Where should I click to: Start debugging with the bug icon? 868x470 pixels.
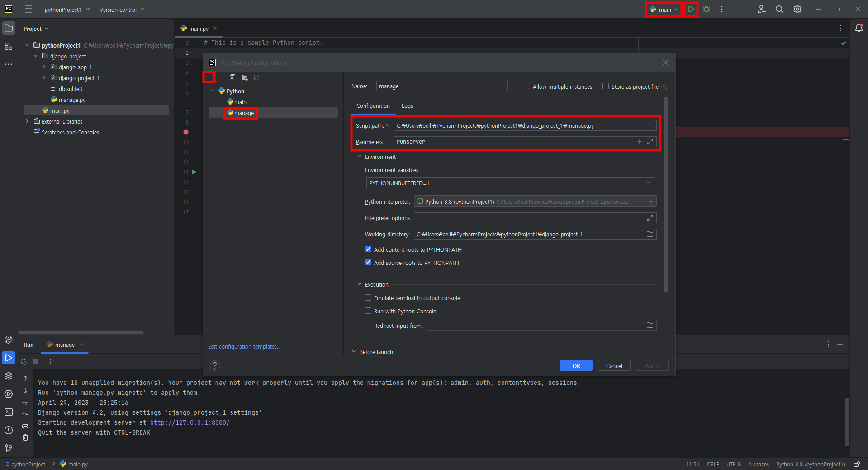click(707, 9)
